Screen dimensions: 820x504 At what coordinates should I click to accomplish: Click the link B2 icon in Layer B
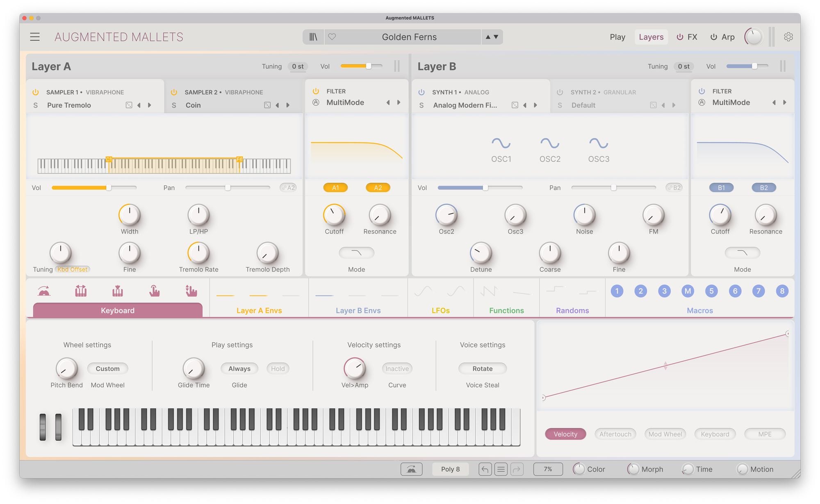pyautogui.click(x=674, y=188)
